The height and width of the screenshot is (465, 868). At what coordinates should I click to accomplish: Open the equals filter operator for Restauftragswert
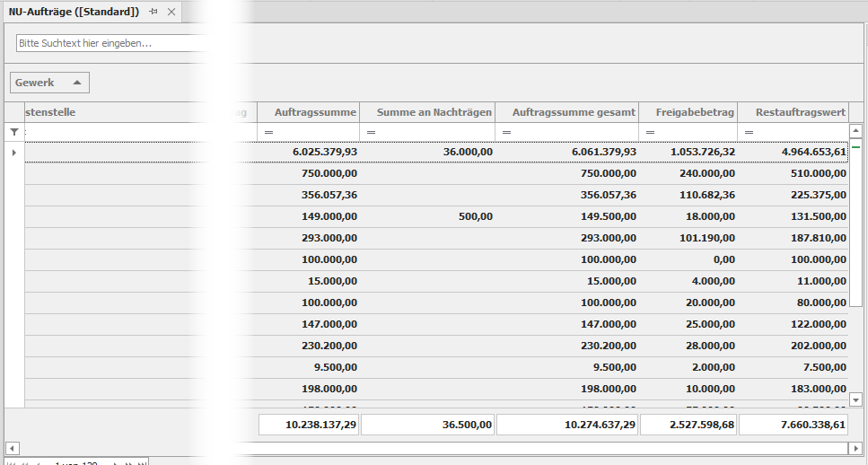749,133
